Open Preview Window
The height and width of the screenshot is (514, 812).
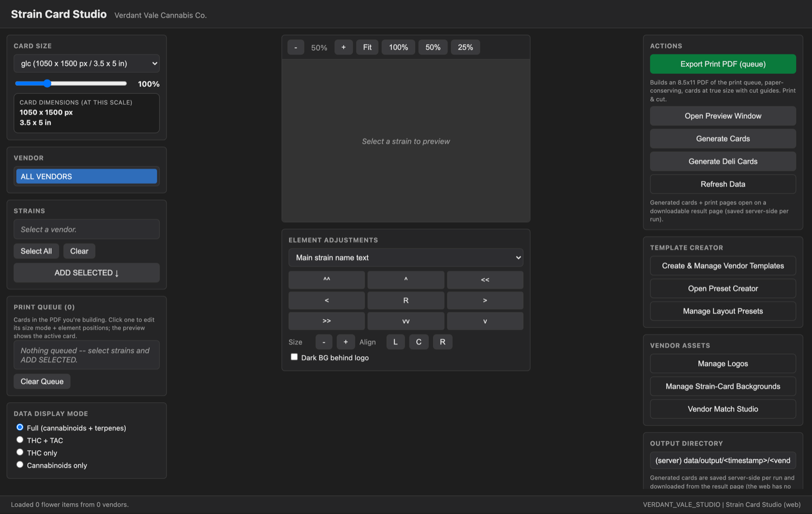[723, 116]
